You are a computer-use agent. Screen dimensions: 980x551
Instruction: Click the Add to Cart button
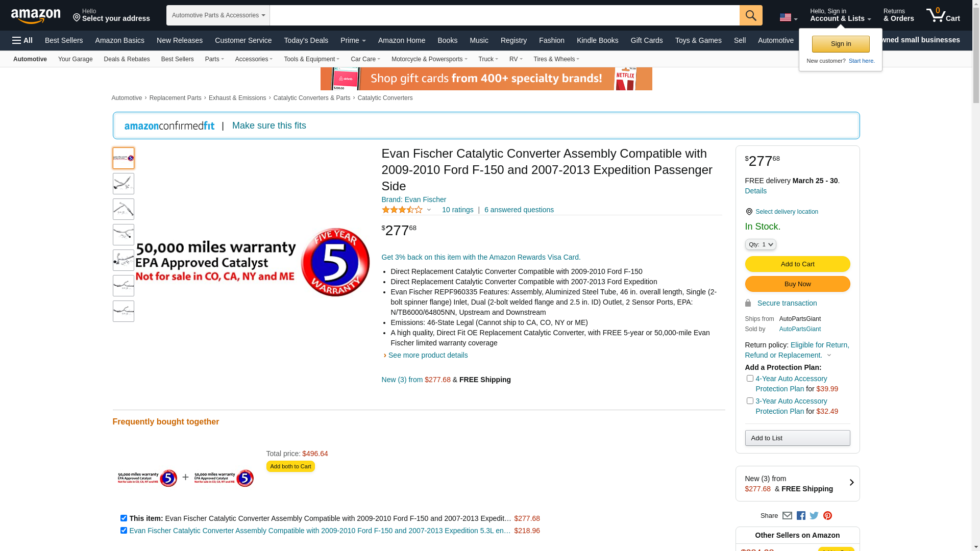click(x=797, y=264)
